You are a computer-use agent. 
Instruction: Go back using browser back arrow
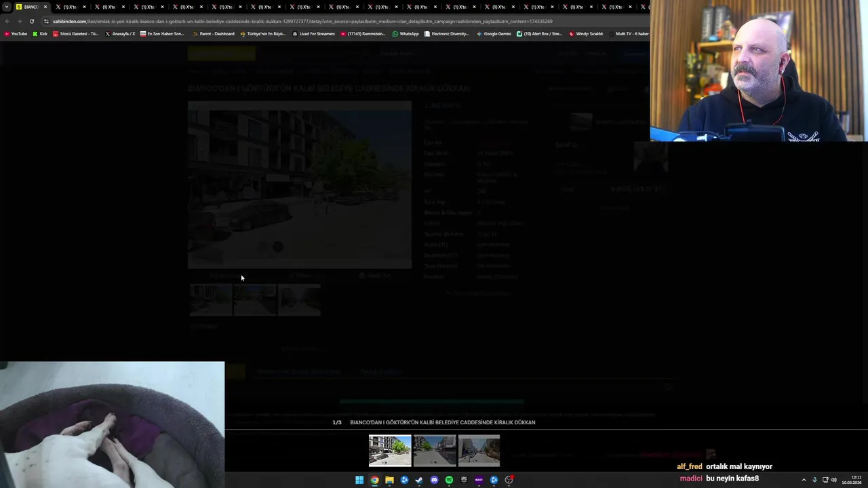point(7,21)
